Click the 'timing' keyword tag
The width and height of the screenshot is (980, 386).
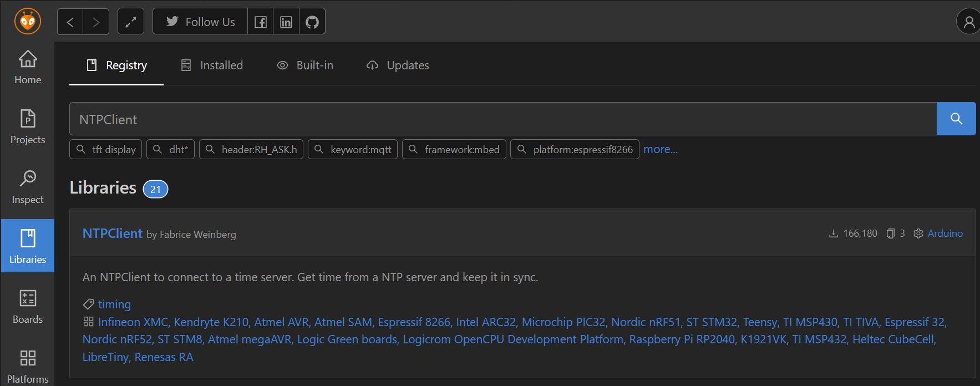click(x=114, y=304)
